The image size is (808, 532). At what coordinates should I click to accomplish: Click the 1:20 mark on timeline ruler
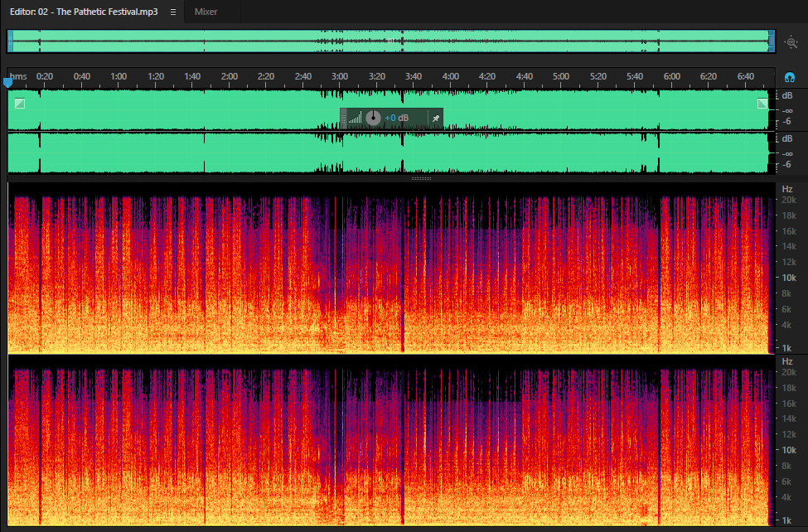(156, 76)
